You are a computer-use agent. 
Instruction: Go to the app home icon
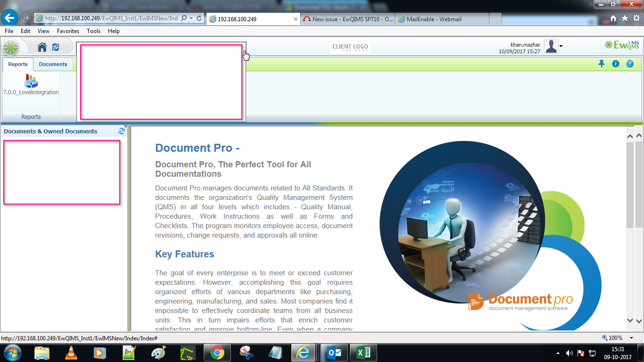coord(42,47)
